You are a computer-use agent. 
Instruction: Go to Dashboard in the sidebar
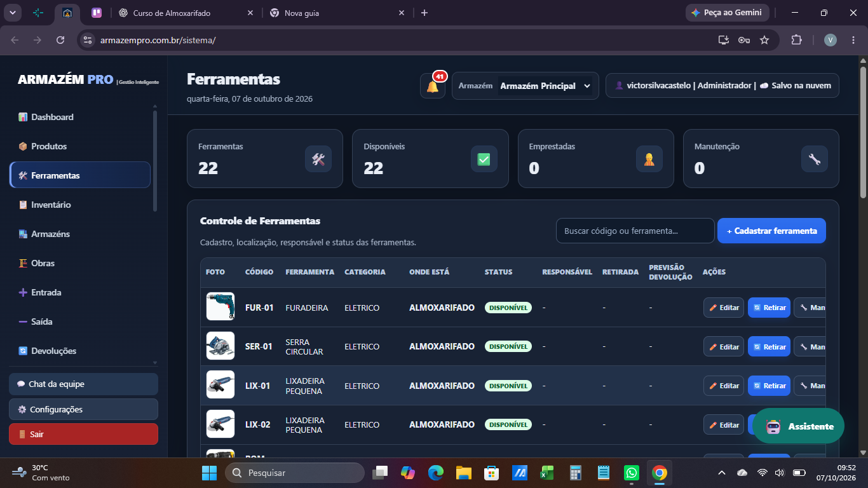pyautogui.click(x=80, y=117)
